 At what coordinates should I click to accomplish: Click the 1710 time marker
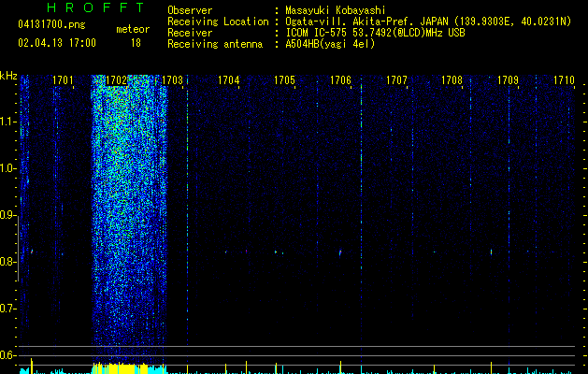(x=564, y=79)
